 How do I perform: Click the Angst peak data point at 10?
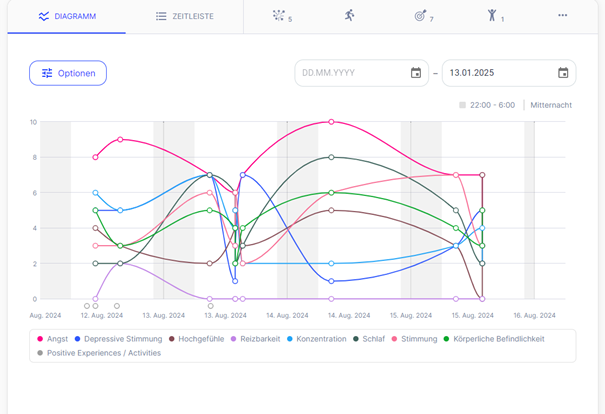pos(331,122)
